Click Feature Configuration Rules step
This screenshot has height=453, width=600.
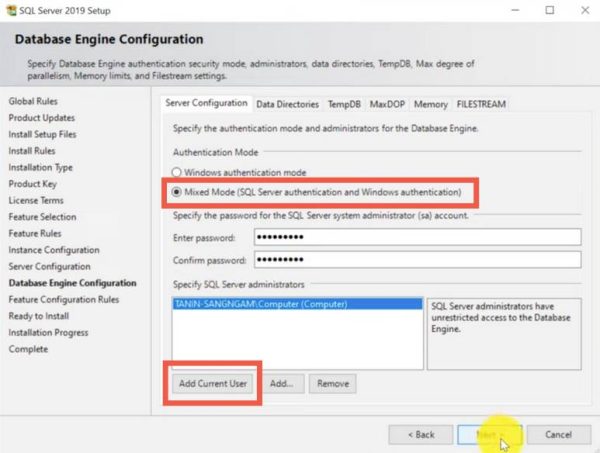pyautogui.click(x=64, y=299)
